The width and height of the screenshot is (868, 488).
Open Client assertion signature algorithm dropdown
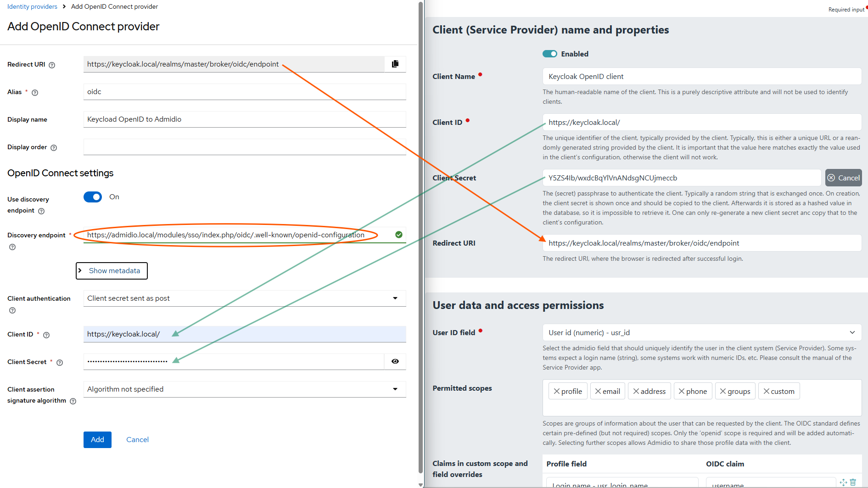(244, 389)
